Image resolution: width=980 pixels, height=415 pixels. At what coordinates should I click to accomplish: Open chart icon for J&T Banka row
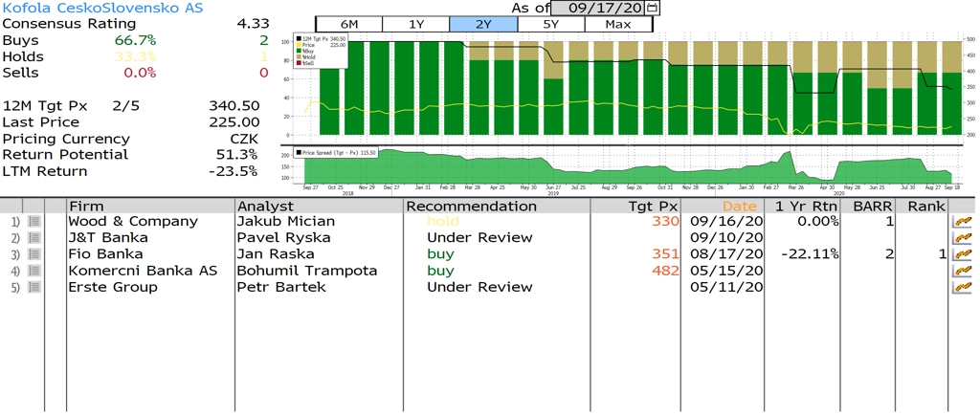(x=963, y=238)
